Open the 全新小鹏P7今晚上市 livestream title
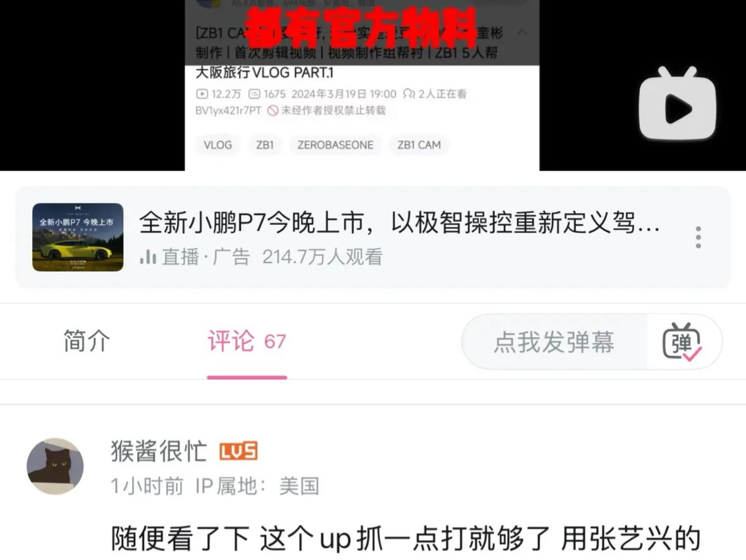This screenshot has height=560, width=746. click(x=399, y=222)
